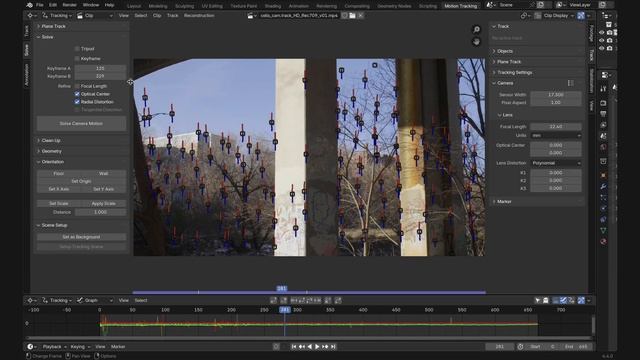Click Set as Background button
The width and height of the screenshot is (640, 360).
tap(81, 237)
